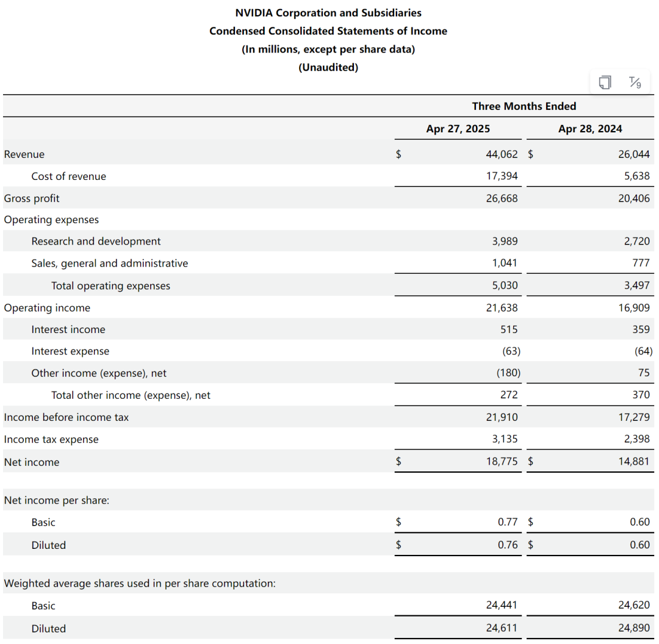This screenshot has height=644, width=659.
Task: Click the 'Net income per share:' heading
Action: click(x=57, y=500)
